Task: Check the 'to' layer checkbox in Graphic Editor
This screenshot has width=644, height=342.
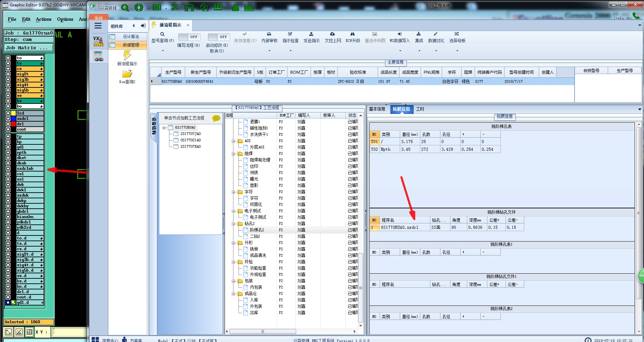Action: coord(8,58)
